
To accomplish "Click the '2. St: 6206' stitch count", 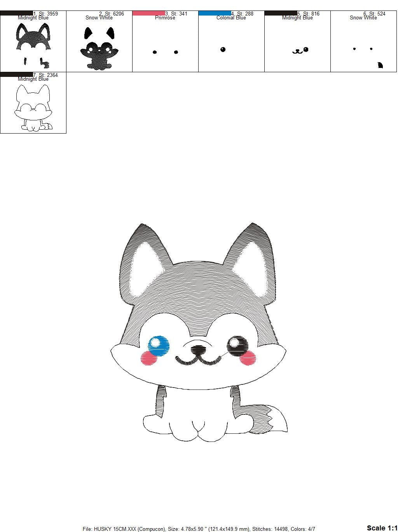I will pyautogui.click(x=112, y=14).
